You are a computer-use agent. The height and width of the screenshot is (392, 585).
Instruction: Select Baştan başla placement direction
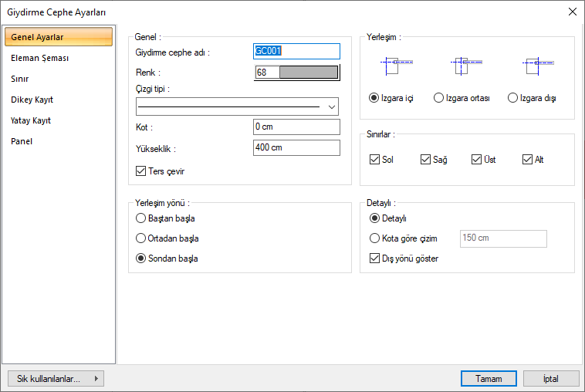pyautogui.click(x=141, y=218)
